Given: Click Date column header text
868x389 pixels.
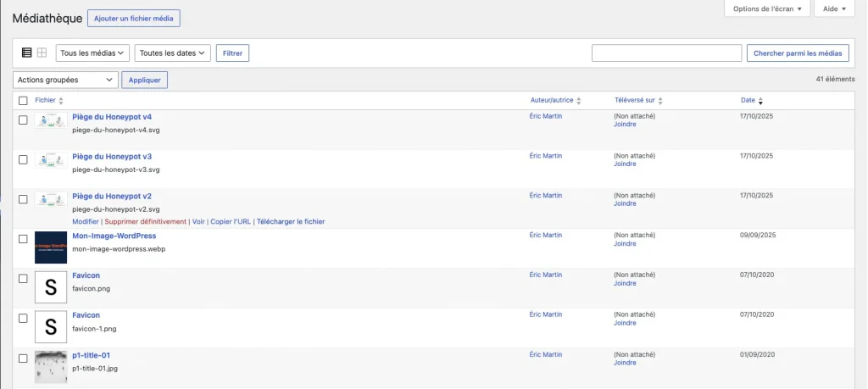Looking at the screenshot, I should (x=748, y=101).
